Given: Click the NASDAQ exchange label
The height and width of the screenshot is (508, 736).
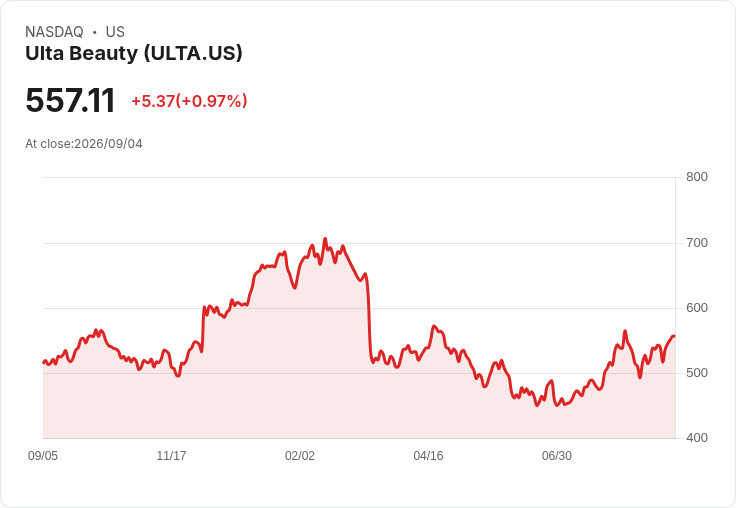Looking at the screenshot, I should (54, 32).
